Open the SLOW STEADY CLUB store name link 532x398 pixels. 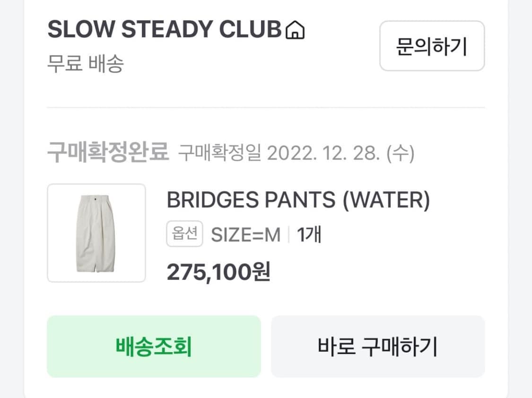coord(164,30)
